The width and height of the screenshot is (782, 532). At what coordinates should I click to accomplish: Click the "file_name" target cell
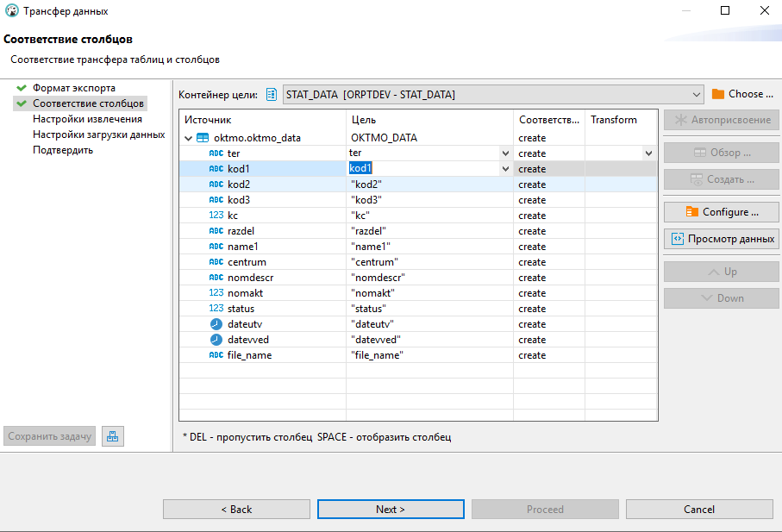430,355
